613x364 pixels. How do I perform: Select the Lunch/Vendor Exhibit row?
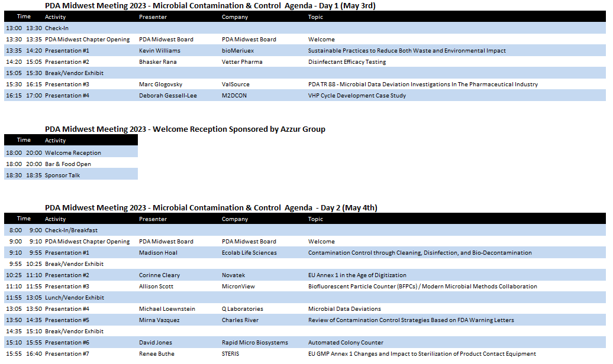305,298
